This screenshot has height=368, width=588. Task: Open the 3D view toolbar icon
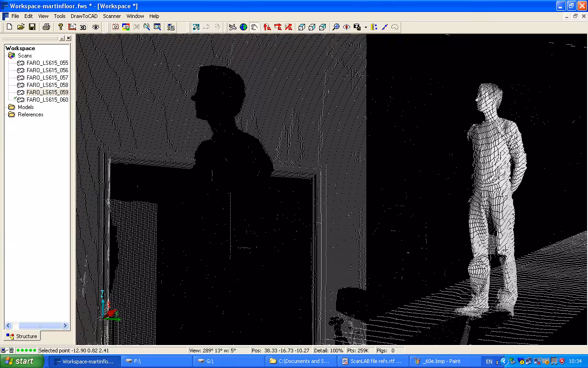click(x=83, y=27)
